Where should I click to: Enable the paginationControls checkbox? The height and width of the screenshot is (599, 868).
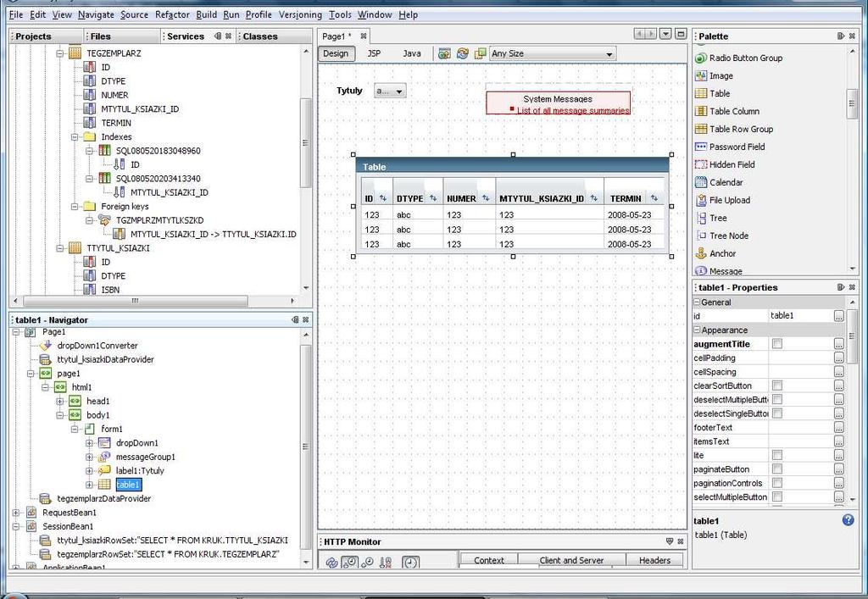tap(777, 483)
